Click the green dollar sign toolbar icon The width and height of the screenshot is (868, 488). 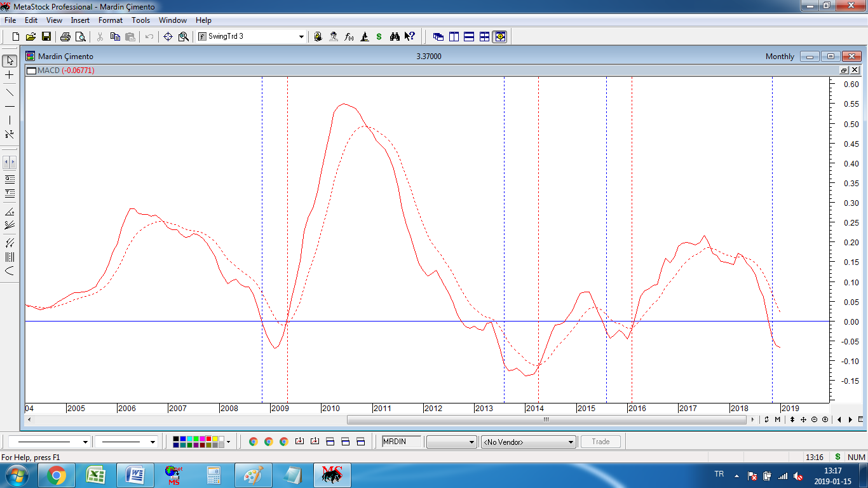pos(379,37)
